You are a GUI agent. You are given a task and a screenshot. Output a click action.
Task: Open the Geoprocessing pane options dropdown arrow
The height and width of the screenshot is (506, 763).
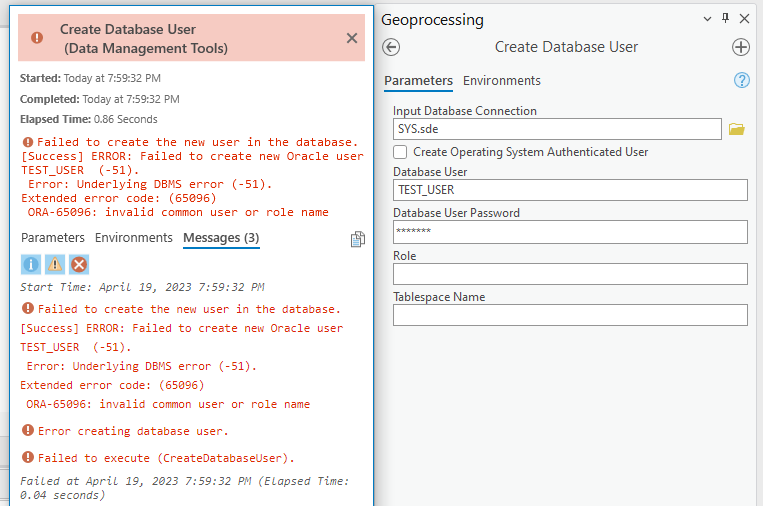(x=708, y=19)
